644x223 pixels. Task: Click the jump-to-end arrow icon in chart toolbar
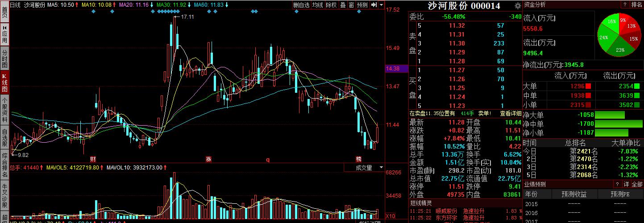[x=374, y=5]
